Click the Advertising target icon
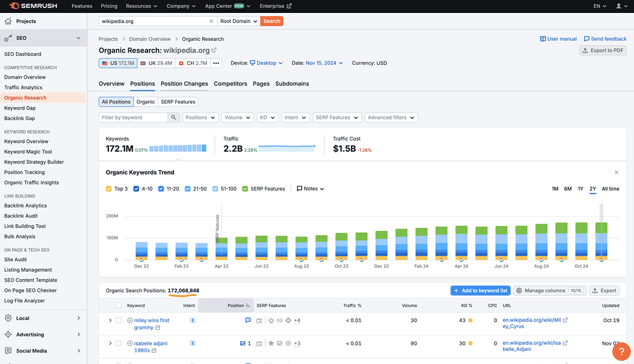The image size is (634, 364). (x=8, y=334)
